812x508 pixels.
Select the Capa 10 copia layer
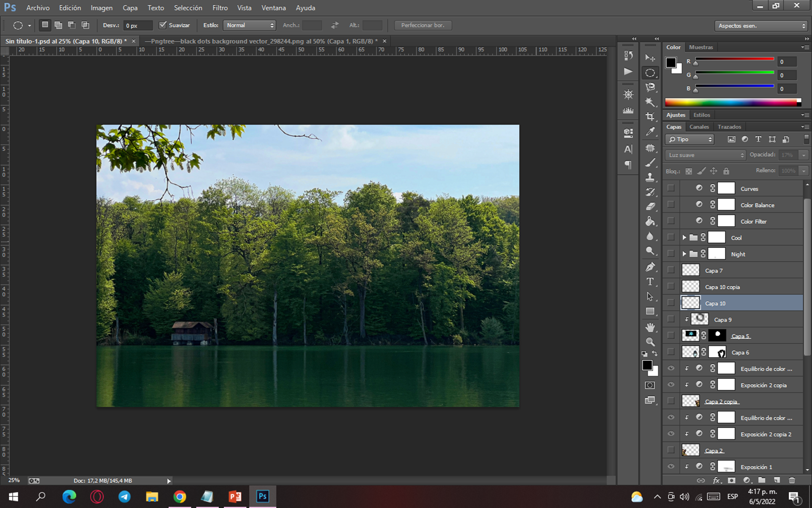click(x=742, y=287)
